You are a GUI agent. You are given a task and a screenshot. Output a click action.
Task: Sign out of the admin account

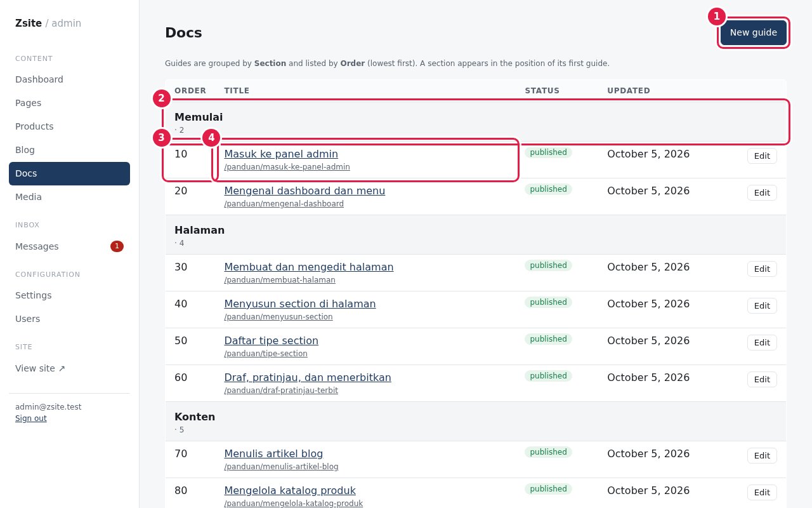31,418
